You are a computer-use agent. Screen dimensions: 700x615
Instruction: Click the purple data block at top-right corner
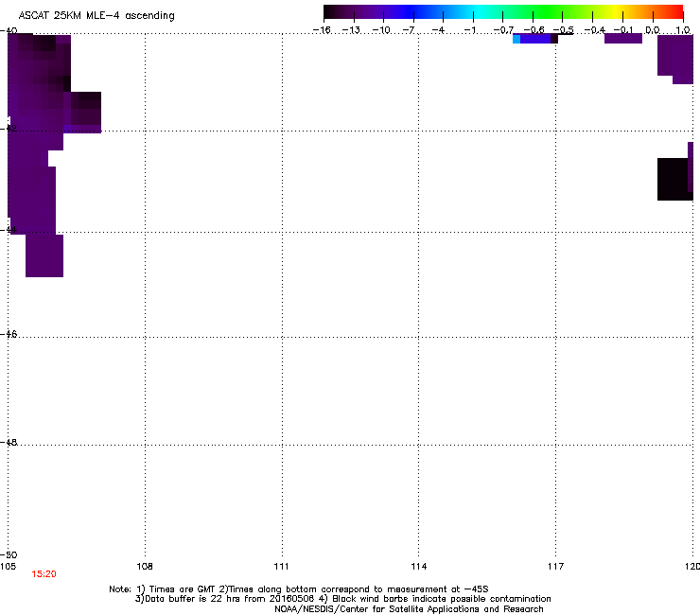point(675,59)
